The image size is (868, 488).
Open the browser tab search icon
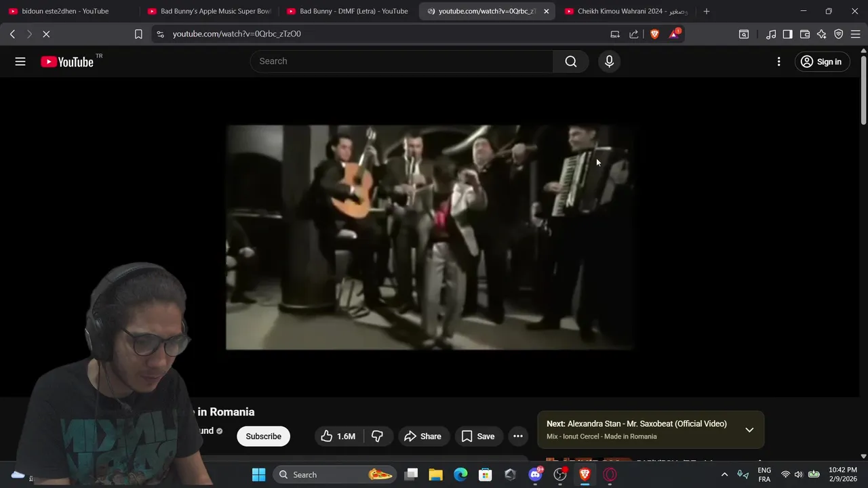pyautogui.click(x=744, y=34)
